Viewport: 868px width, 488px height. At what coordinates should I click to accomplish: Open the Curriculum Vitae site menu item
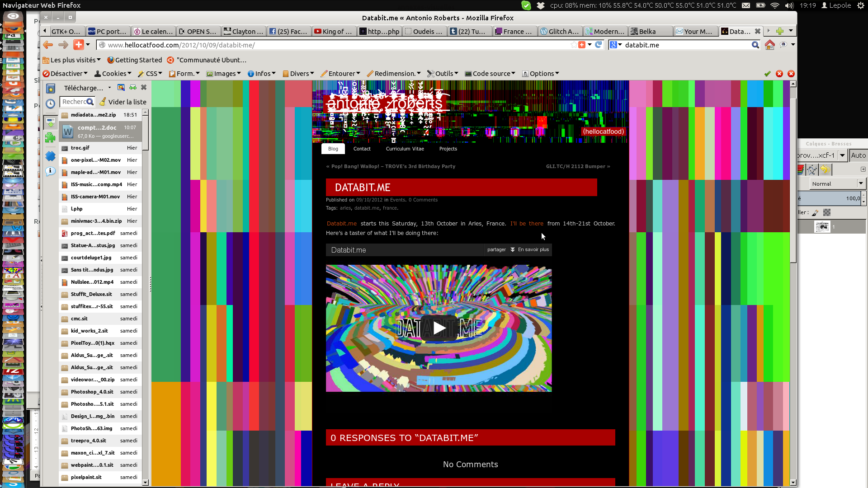[x=405, y=149]
